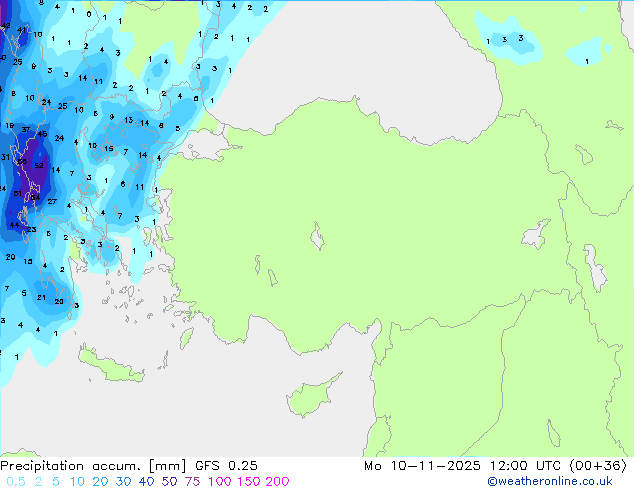Click the 50 mm legend value

(169, 481)
